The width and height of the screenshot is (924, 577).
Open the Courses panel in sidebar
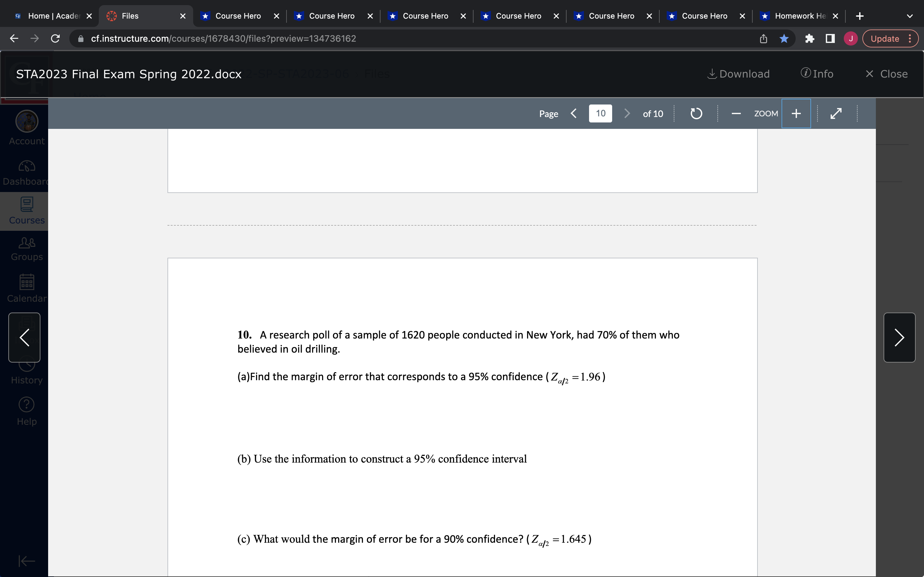point(26,211)
